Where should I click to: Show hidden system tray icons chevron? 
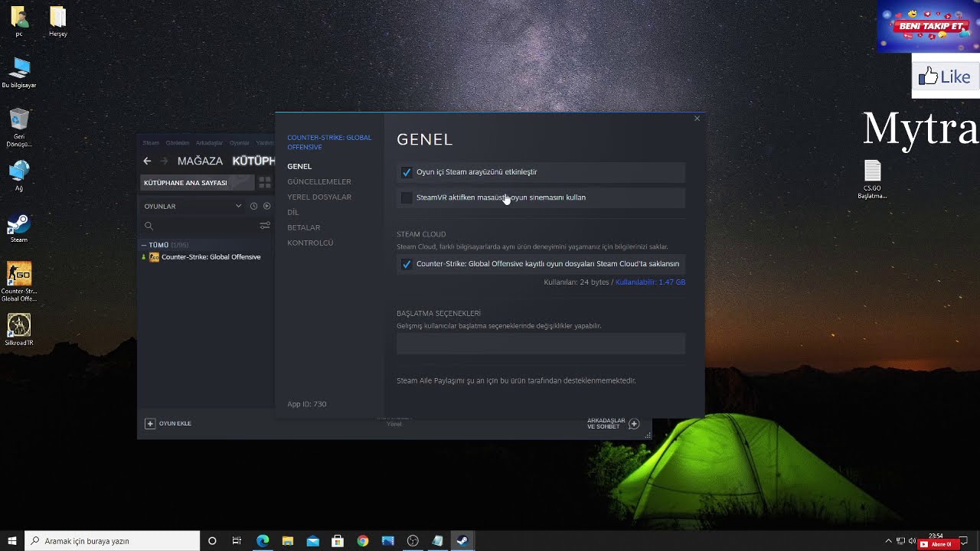[888, 541]
